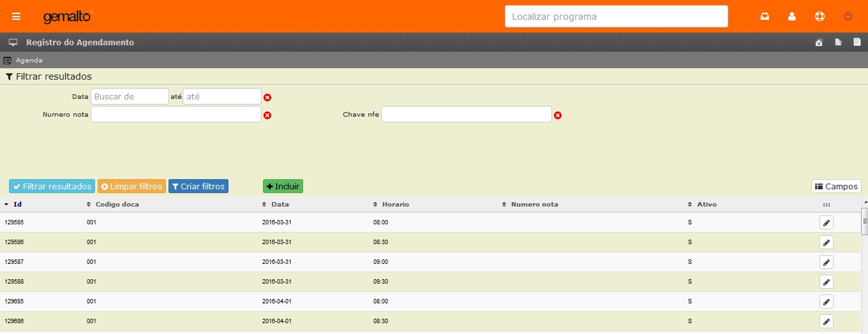Go to home via house icon
868x334 pixels.
[819, 43]
